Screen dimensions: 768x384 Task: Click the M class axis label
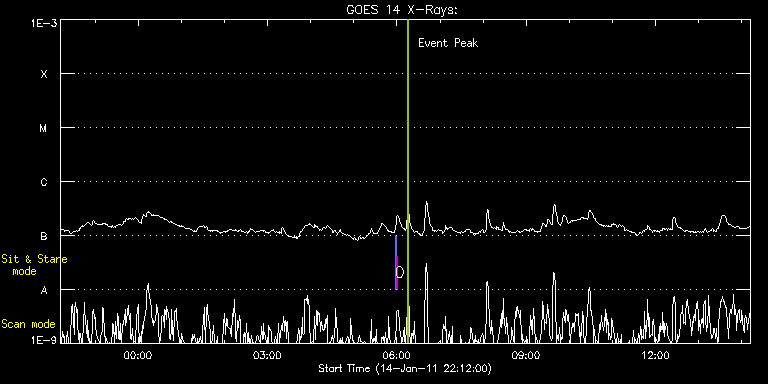44,128
